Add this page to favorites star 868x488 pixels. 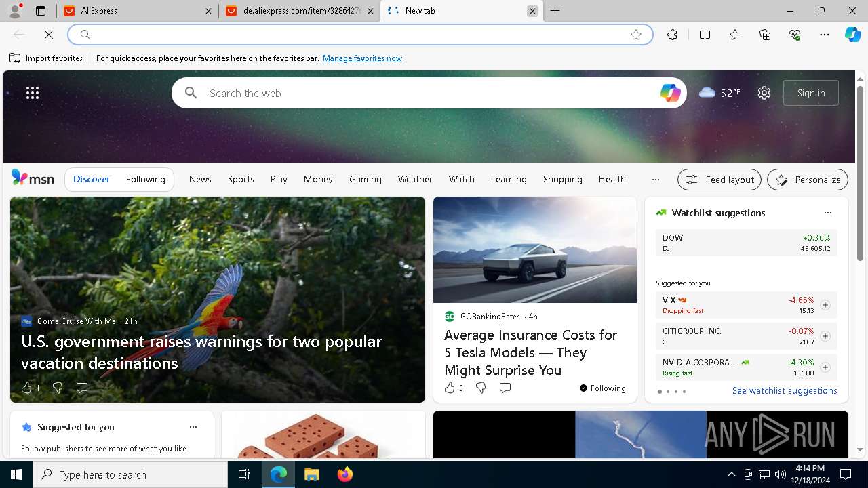636,35
